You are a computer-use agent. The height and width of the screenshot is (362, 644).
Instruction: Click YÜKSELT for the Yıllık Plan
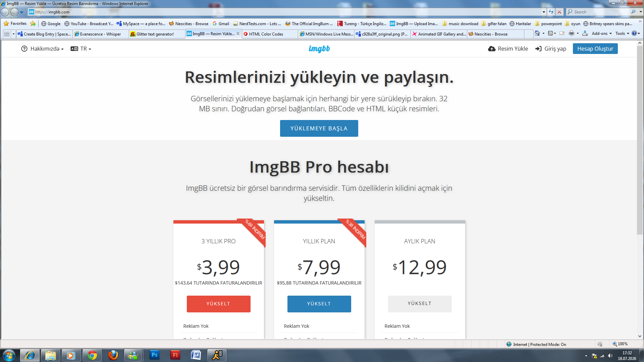tap(319, 304)
